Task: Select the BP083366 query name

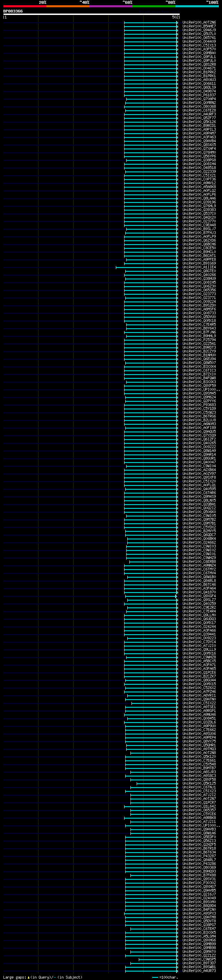Action: 13,11
